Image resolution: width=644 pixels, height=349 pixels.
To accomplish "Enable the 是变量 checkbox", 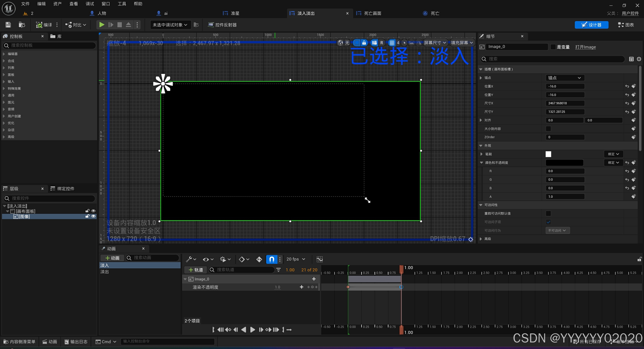I will click(x=553, y=47).
